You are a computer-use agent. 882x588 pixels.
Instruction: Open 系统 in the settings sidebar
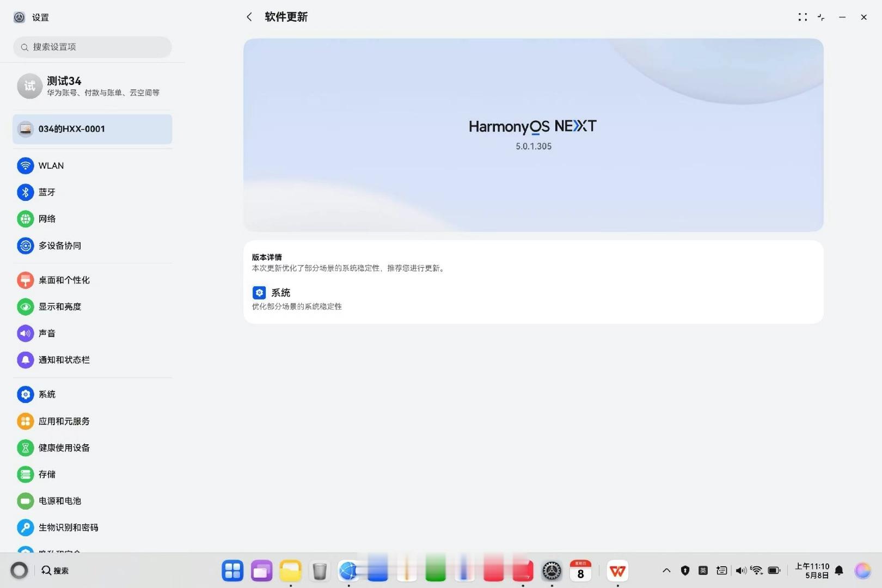click(x=93, y=394)
